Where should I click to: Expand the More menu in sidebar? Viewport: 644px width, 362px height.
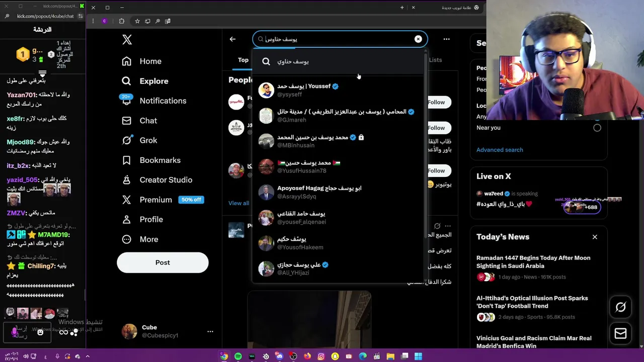(140, 239)
